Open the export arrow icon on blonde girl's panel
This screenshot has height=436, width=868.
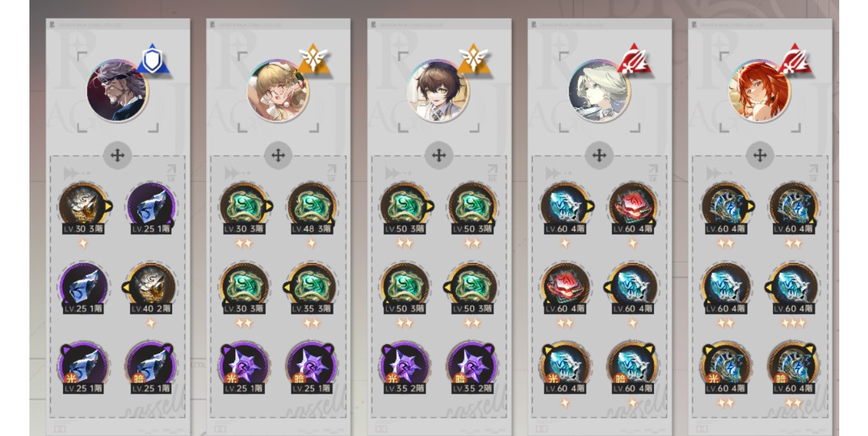(332, 172)
